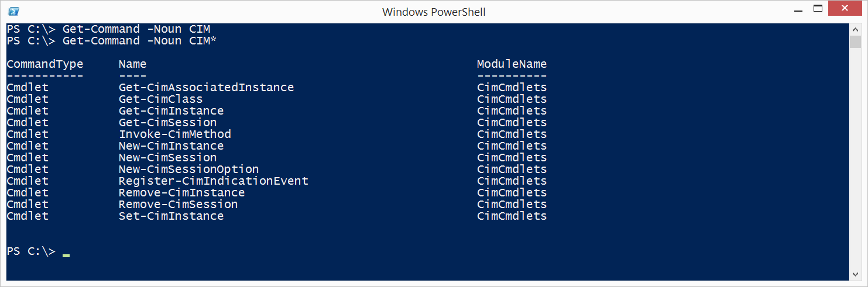Click the Name column header

132,64
